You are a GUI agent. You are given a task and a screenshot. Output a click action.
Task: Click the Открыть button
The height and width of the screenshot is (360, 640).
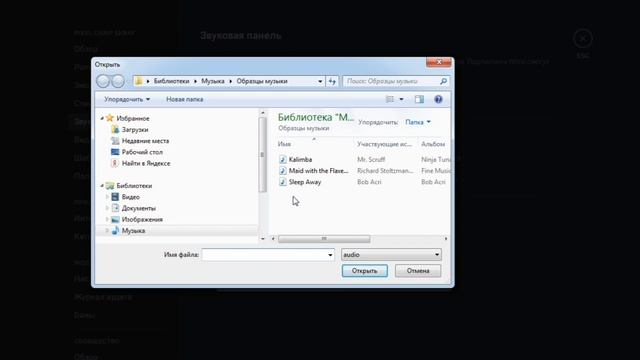364,271
